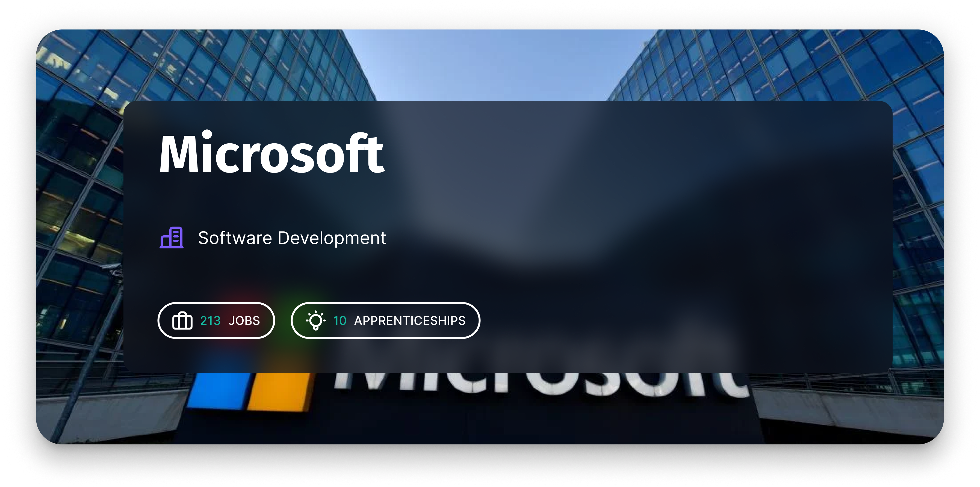Viewport: 980px width, 487px height.
Task: Open the 213 JOBS pill button
Action: pyautogui.click(x=216, y=320)
